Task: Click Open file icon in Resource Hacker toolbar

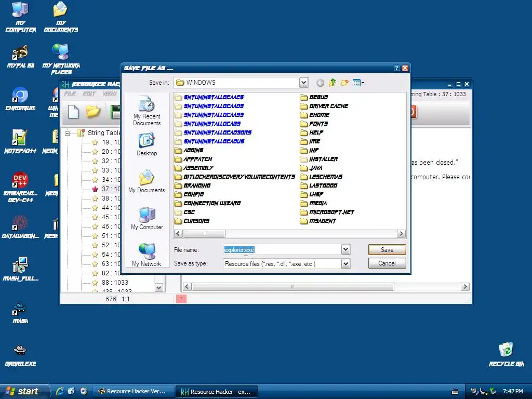Action: click(93, 112)
